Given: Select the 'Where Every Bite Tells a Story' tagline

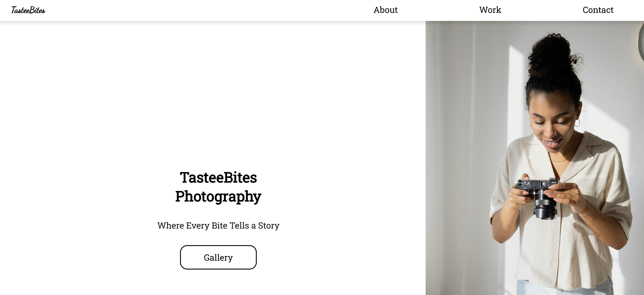Looking at the screenshot, I should point(218,225).
